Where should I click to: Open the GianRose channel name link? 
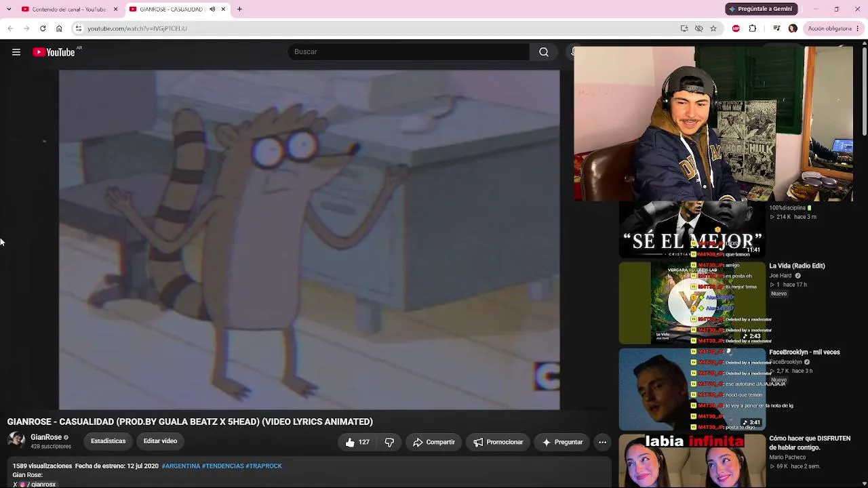point(46,437)
